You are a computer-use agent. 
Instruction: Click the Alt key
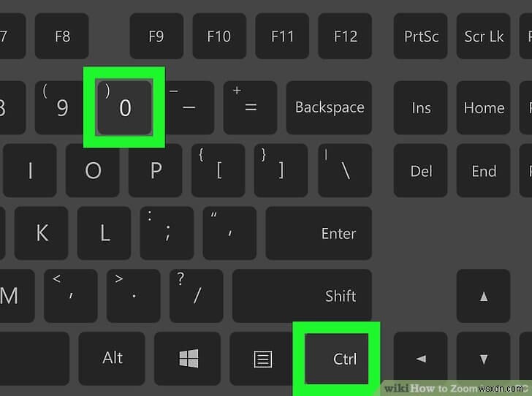click(x=112, y=358)
